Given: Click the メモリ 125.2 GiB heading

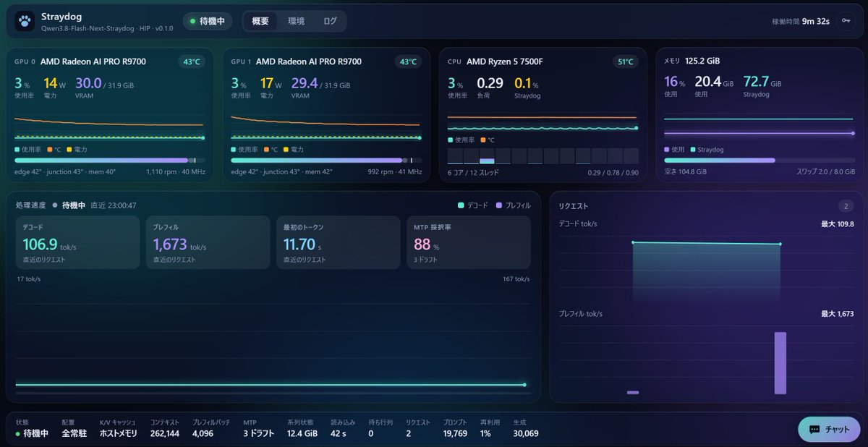Looking at the screenshot, I should point(692,61).
